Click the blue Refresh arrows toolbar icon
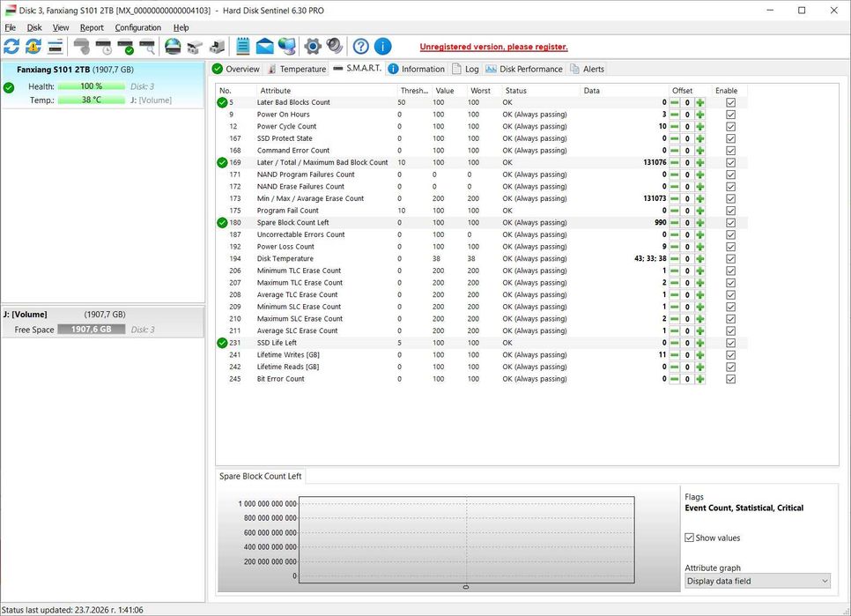Viewport: 851px width, 616px height. pos(11,47)
